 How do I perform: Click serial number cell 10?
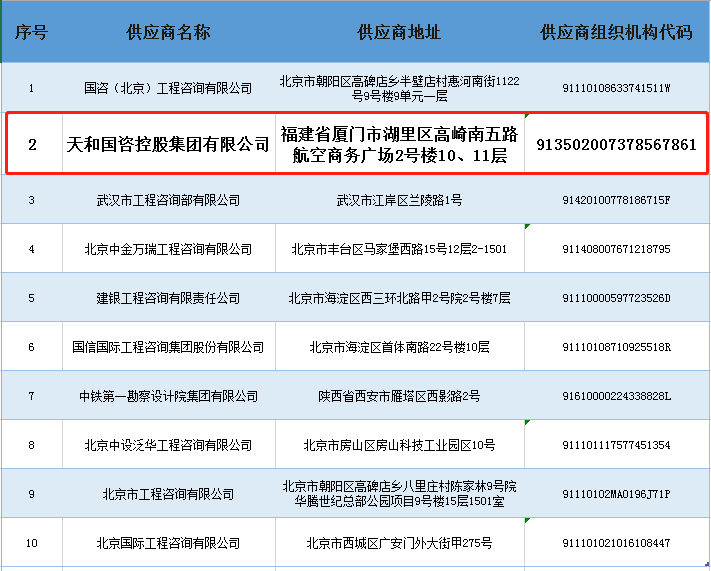click(x=32, y=543)
